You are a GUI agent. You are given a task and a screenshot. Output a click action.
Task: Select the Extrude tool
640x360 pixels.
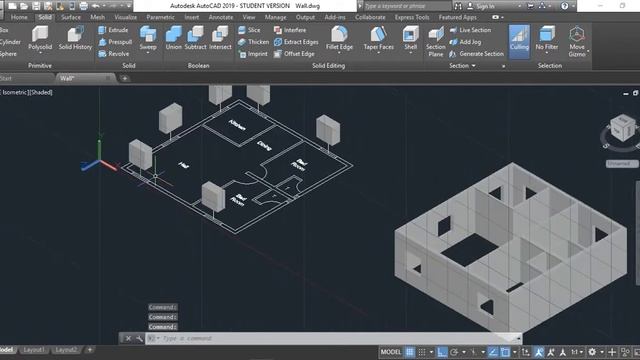pos(113,30)
